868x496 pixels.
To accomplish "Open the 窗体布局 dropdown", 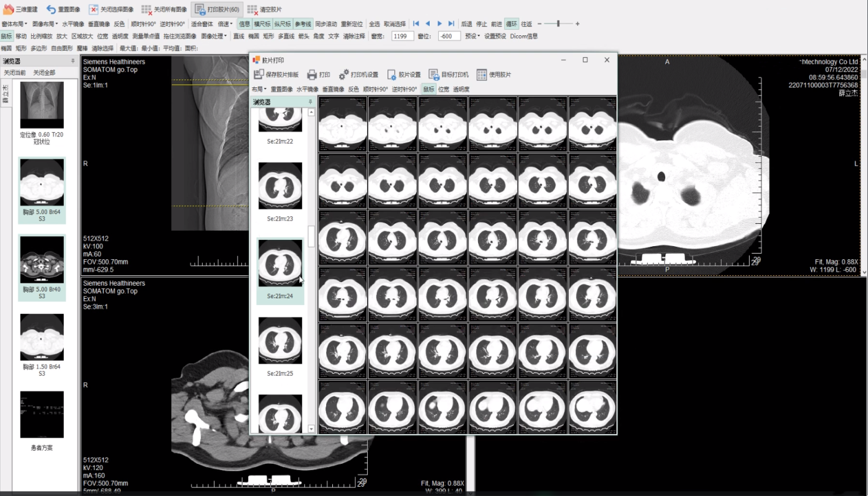I will click(x=14, y=24).
